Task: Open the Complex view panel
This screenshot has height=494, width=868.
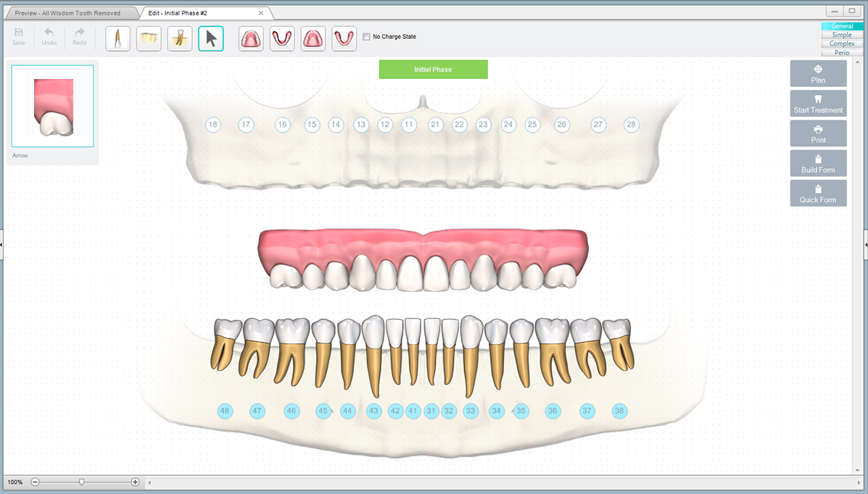Action: tap(841, 44)
